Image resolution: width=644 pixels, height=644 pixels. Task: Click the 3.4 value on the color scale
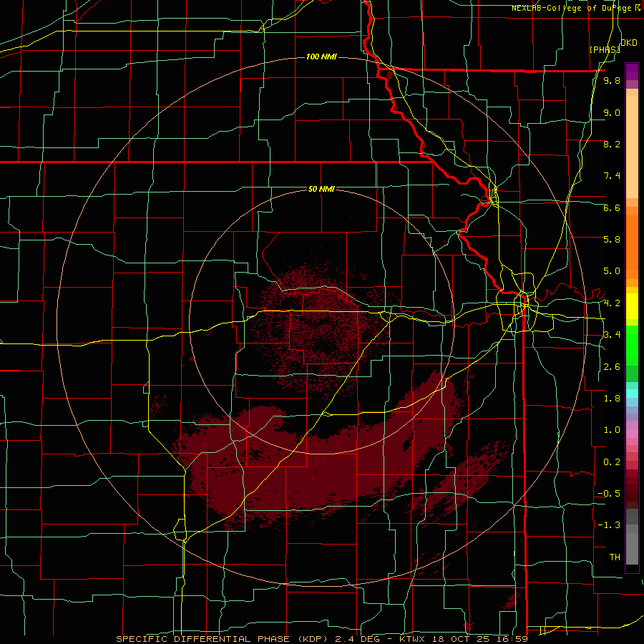(612, 334)
